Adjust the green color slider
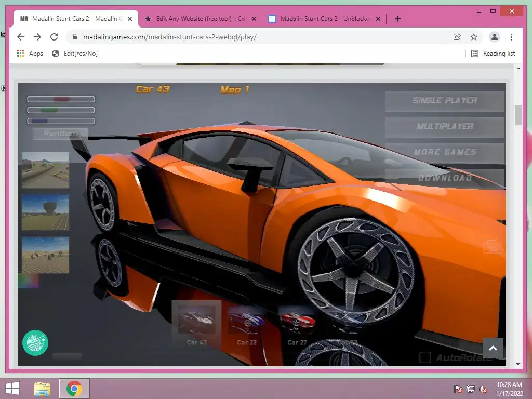Screen dimensions: 532x399 [61, 110]
